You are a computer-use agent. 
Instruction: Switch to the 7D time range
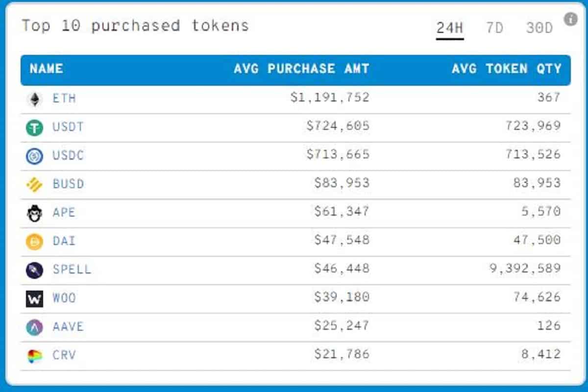pyautogui.click(x=494, y=28)
